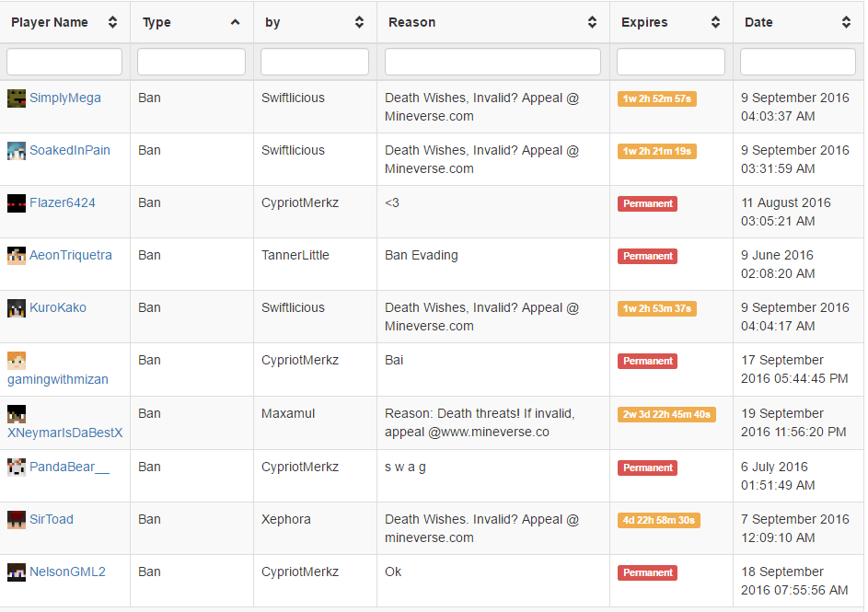Click Flazer6424's black avatar icon
The height and width of the screenshot is (612, 868).
pos(17,203)
